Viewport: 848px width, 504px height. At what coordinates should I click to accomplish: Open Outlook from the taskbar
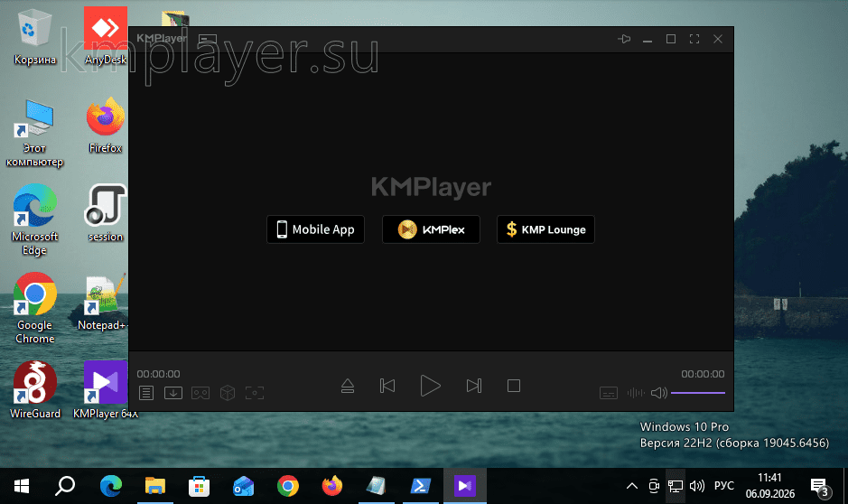[x=243, y=486]
